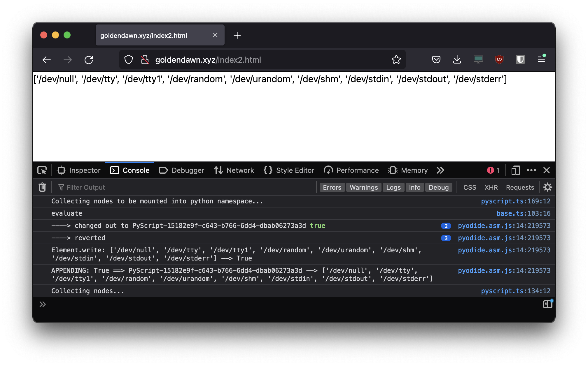Screen dimensions: 588x366
Task: Toggle Responsive Design Mode
Action: (515, 170)
